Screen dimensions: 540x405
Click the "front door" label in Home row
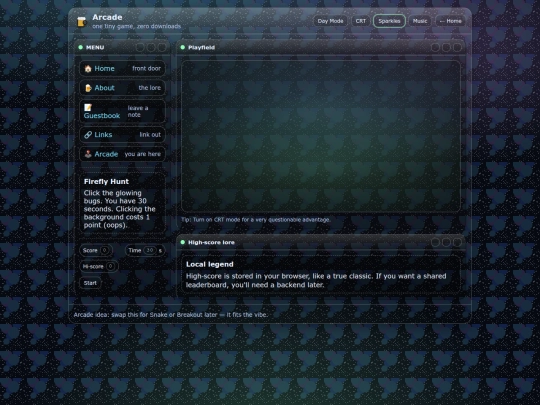click(146, 69)
